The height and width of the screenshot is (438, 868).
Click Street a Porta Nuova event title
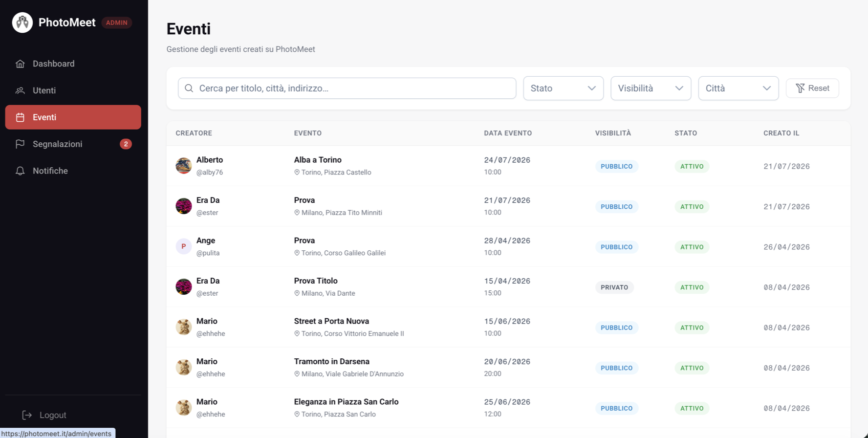(x=331, y=321)
